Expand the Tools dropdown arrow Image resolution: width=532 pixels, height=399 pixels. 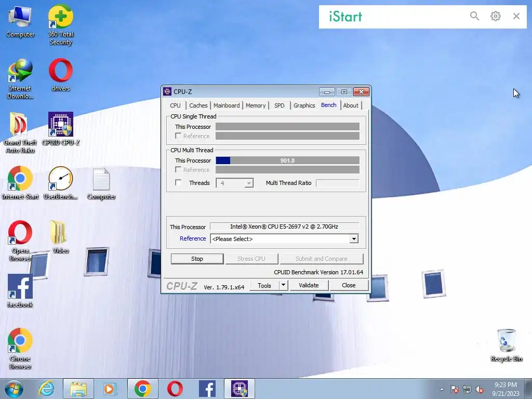(x=284, y=286)
